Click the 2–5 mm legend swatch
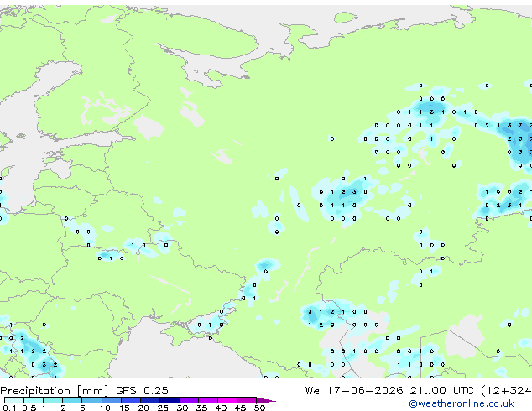The image size is (532, 411). coord(72,400)
